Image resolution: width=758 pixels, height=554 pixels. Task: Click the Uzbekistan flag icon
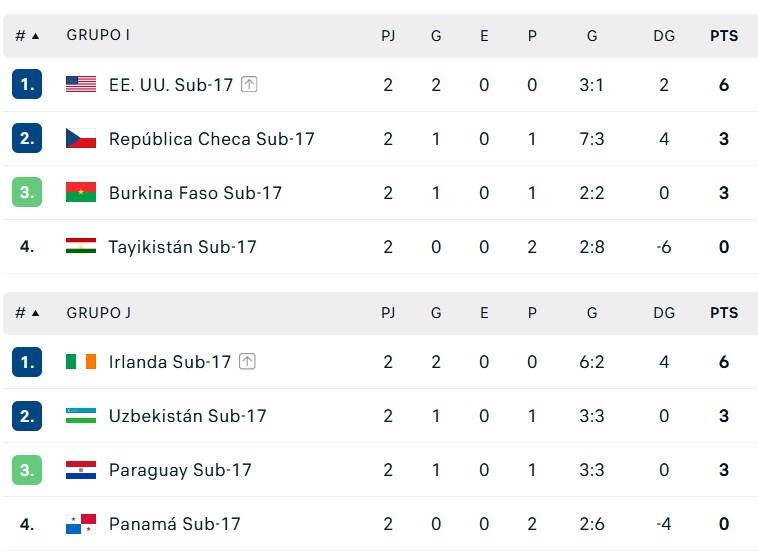81,416
